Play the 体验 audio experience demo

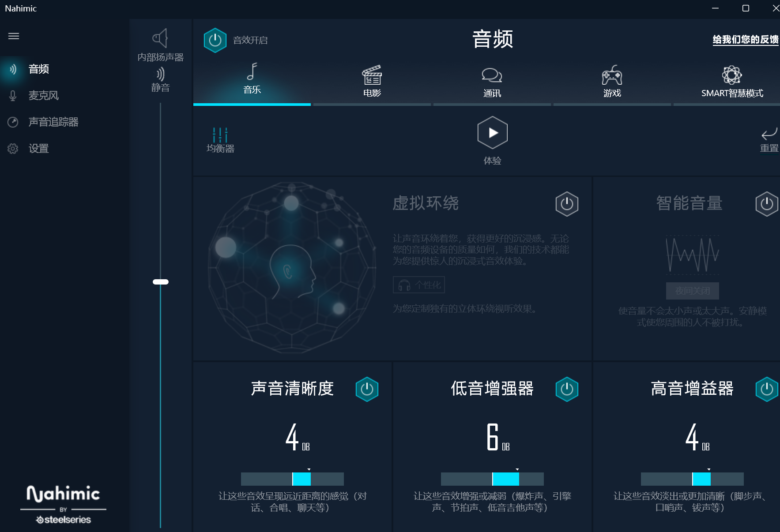pos(492,133)
